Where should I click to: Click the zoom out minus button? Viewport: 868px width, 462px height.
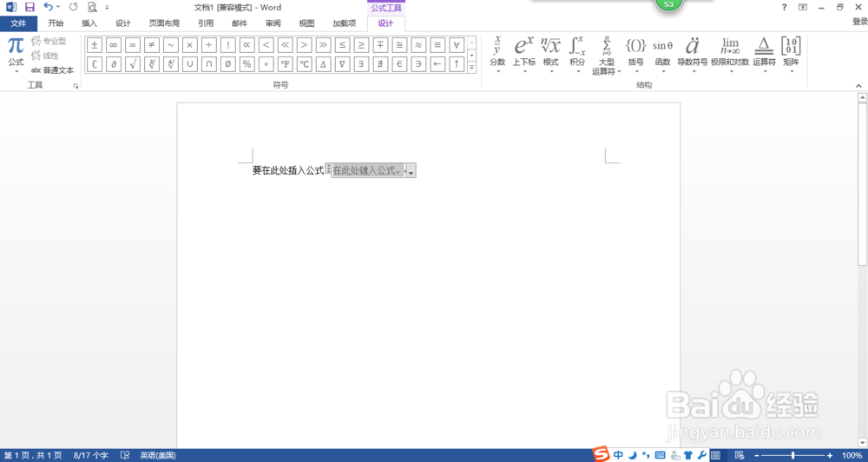tap(757, 455)
